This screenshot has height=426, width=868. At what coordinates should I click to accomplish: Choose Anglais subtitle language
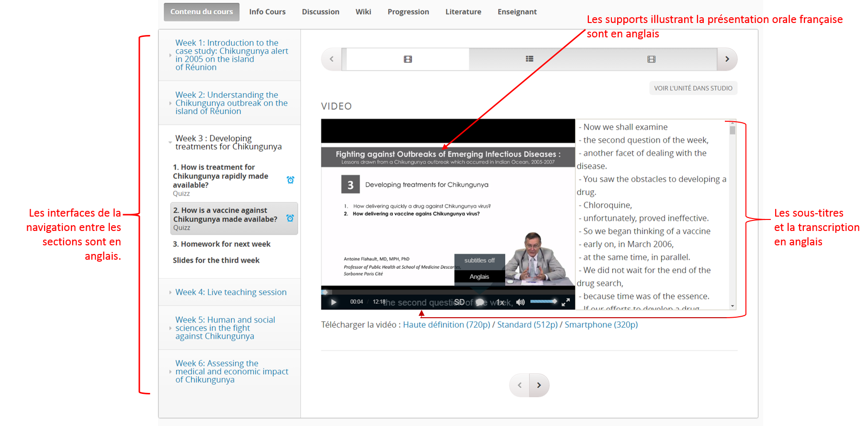(x=479, y=276)
